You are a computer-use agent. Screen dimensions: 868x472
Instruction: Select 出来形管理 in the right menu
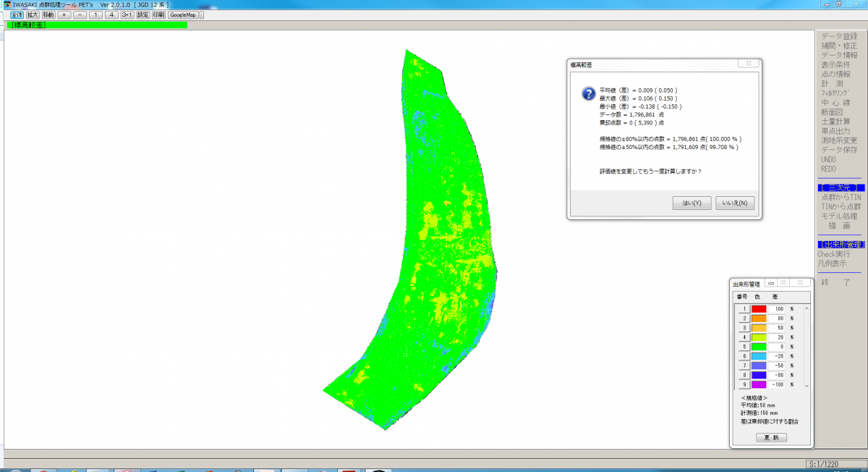pos(841,245)
